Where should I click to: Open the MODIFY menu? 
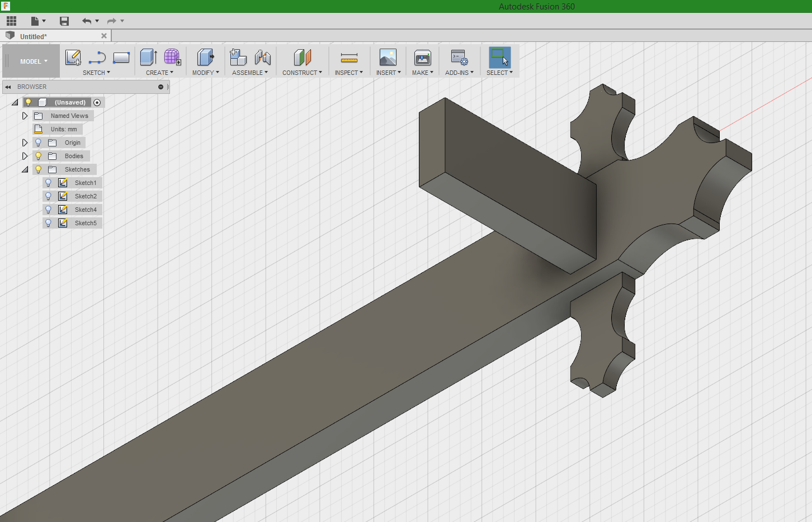[206, 73]
